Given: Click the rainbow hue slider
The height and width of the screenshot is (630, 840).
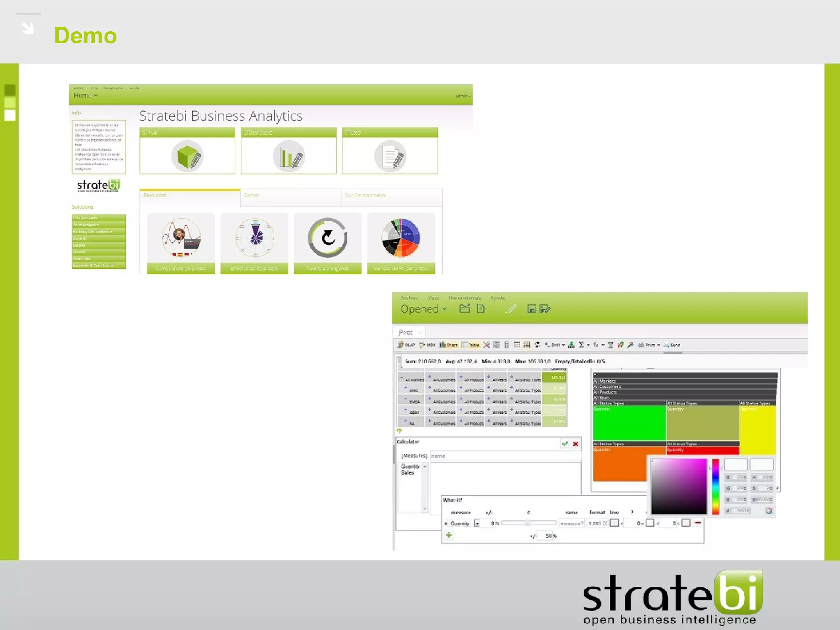Looking at the screenshot, I should coord(715,486).
